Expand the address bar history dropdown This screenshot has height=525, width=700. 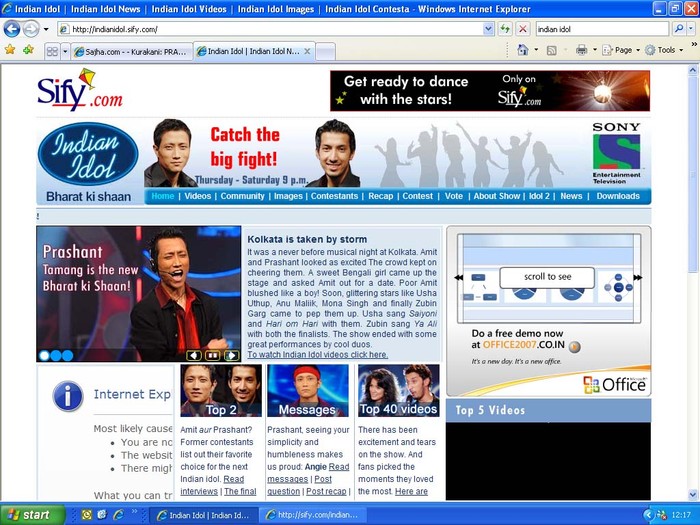pyautogui.click(x=489, y=29)
